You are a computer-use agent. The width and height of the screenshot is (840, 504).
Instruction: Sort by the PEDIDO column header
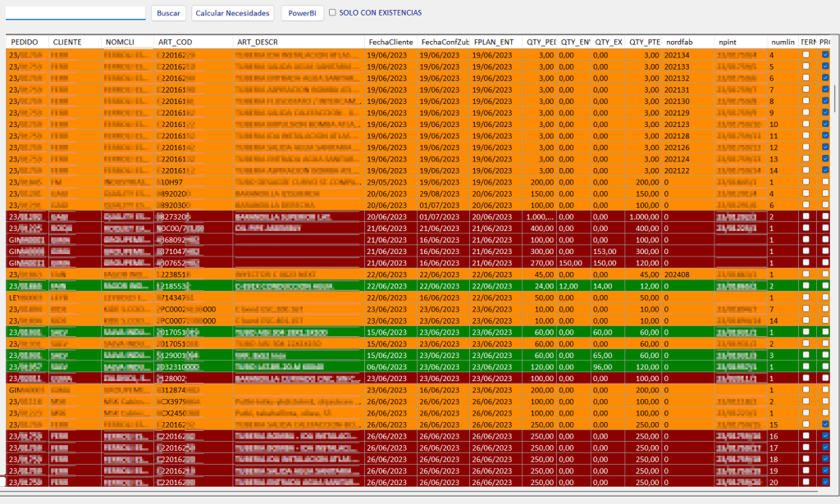coord(25,42)
